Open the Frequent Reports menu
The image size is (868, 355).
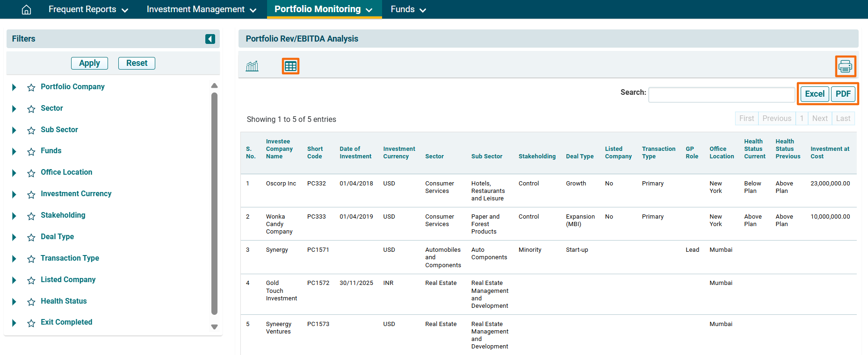[x=88, y=9]
